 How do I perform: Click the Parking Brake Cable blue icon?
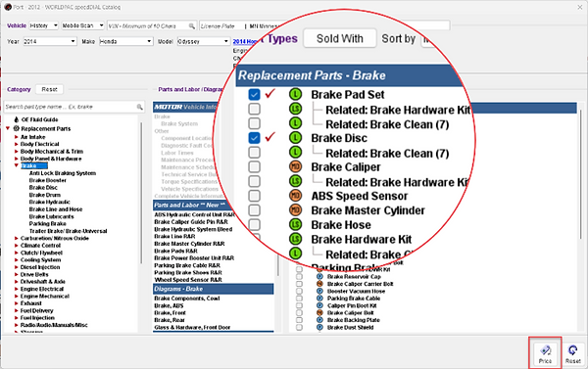pyautogui.click(x=319, y=299)
